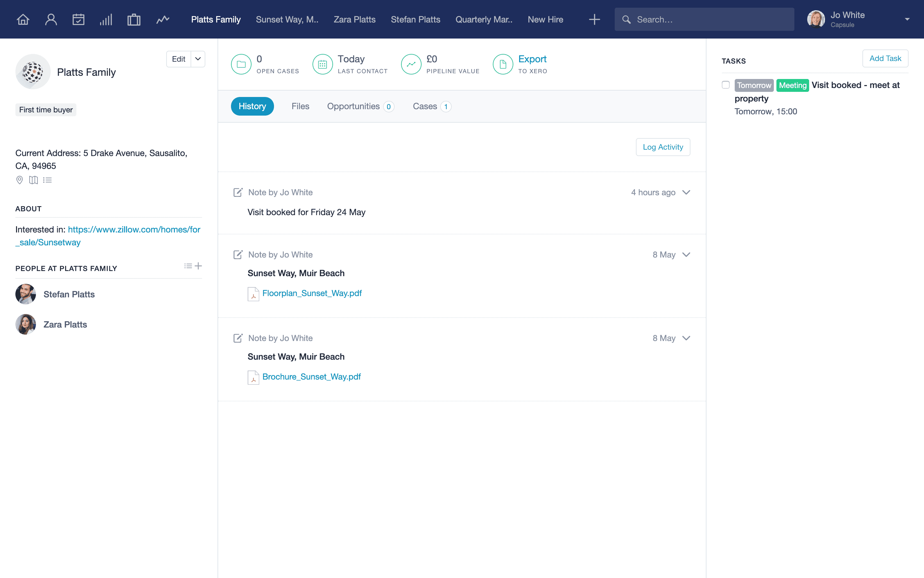Image resolution: width=924 pixels, height=578 pixels.
Task: Open the People & Organisations icon
Action: tap(51, 20)
